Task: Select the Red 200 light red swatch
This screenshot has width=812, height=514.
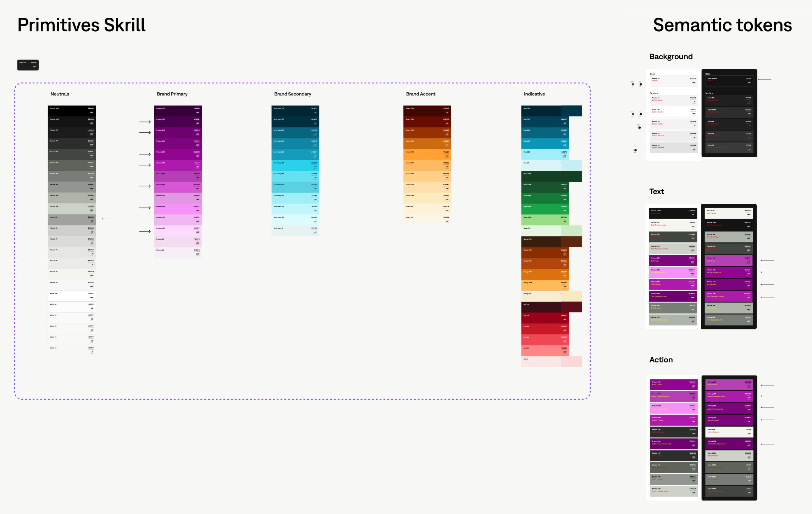Action: [545, 350]
